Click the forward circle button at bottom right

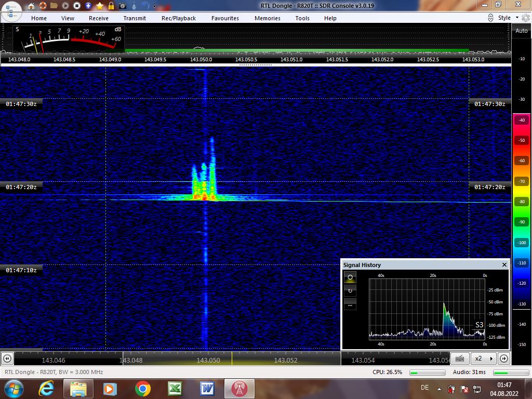click(x=504, y=358)
